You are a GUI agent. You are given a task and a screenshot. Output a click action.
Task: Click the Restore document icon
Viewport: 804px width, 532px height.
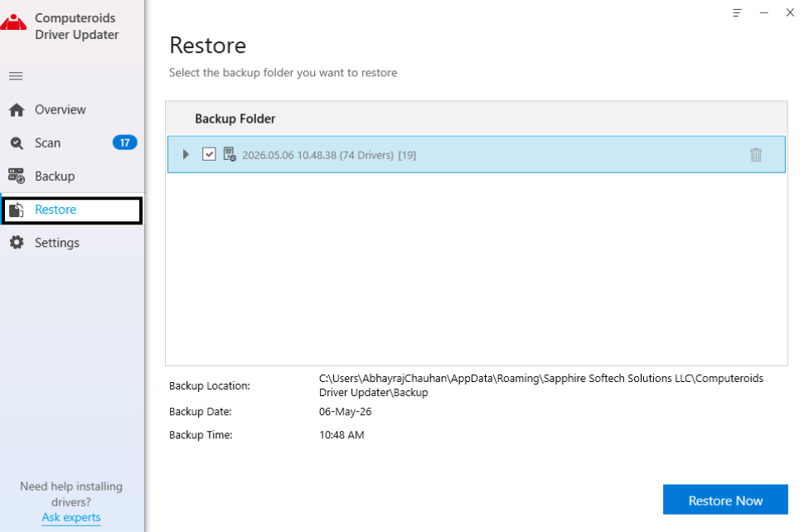(17, 210)
